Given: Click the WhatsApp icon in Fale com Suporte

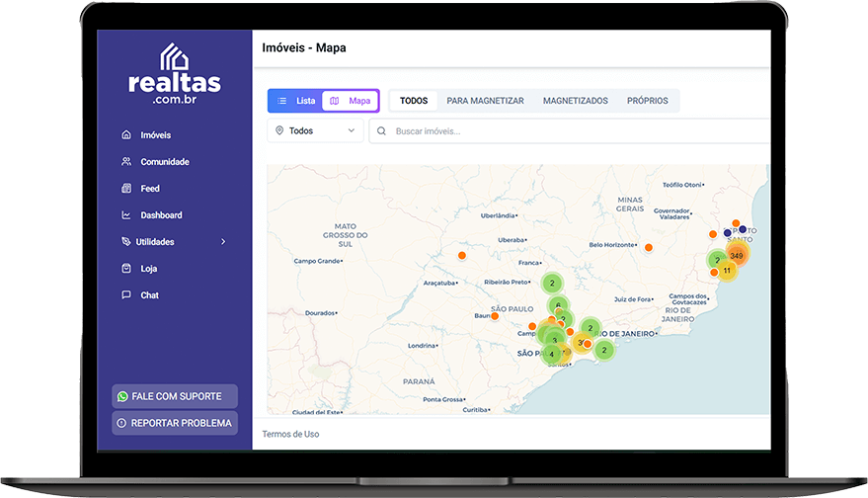Looking at the screenshot, I should point(122,396).
